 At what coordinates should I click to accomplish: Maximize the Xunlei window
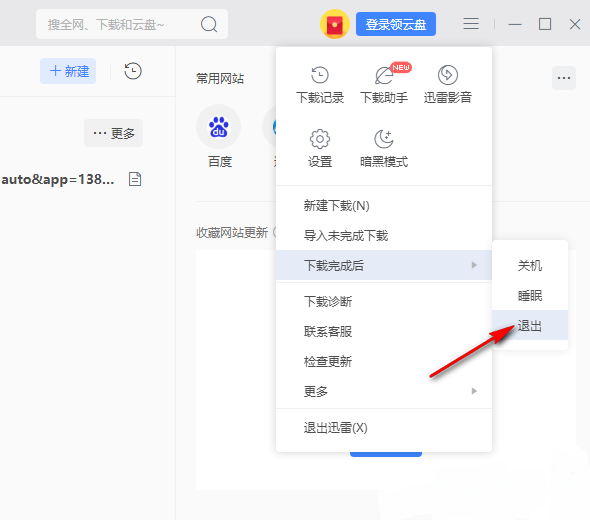click(545, 24)
